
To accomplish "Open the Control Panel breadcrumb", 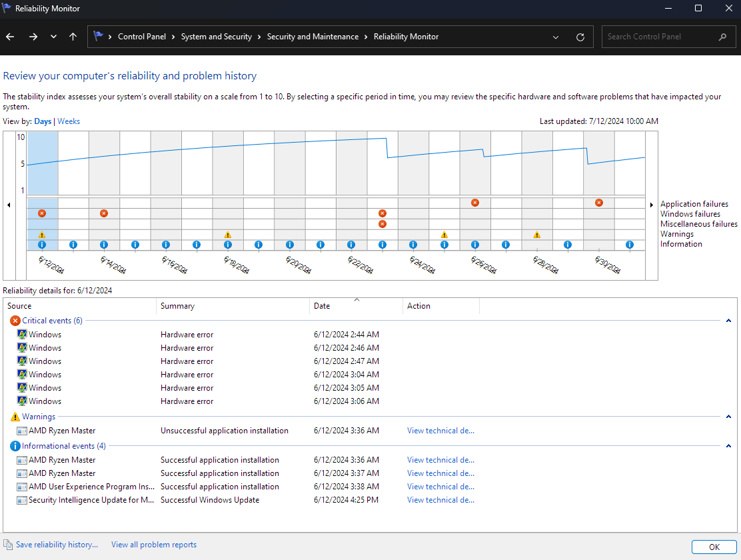I will pyautogui.click(x=142, y=37).
